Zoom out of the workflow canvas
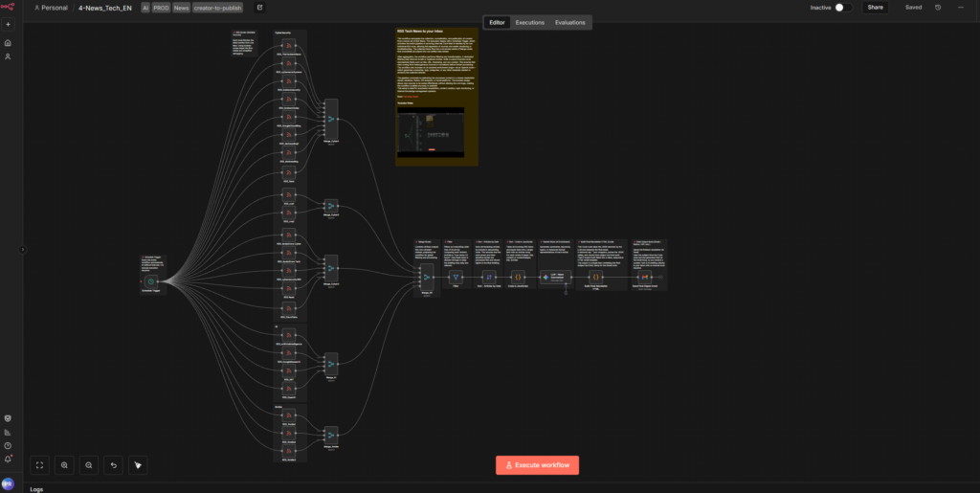Viewport: 980px width, 493px height. tap(89, 465)
